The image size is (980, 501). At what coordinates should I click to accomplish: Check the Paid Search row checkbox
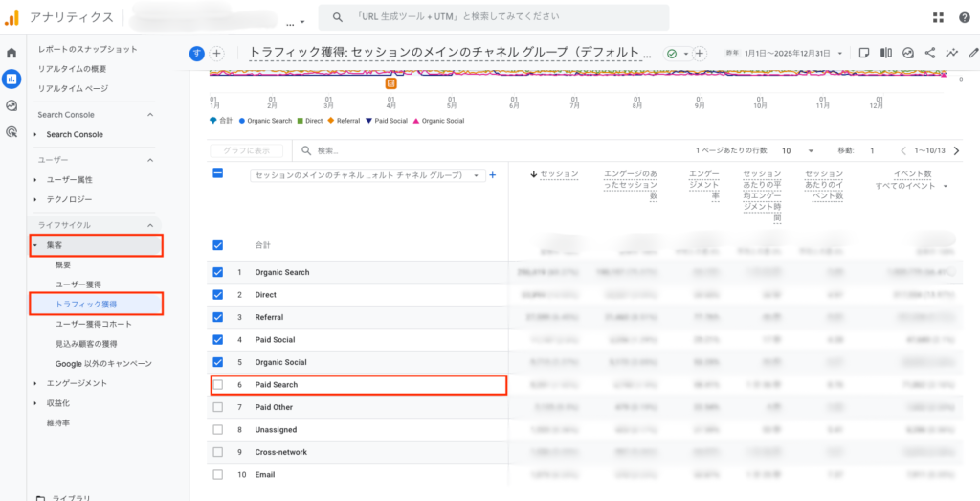(218, 385)
